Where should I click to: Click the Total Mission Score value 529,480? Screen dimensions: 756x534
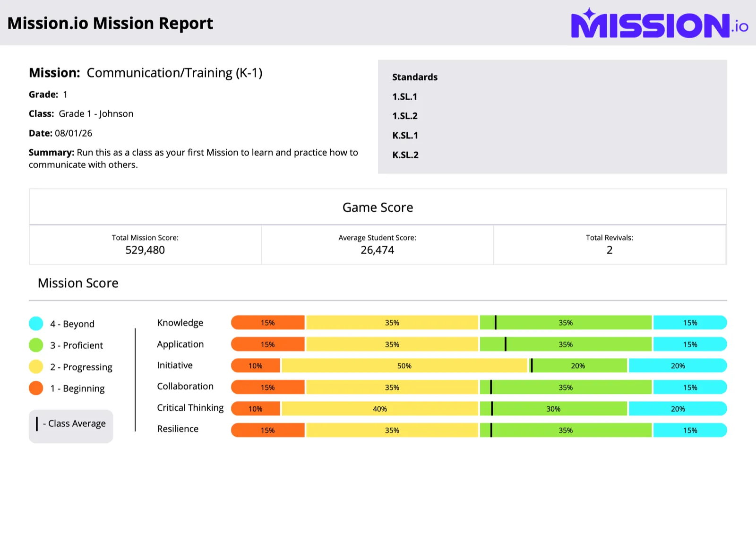point(145,250)
